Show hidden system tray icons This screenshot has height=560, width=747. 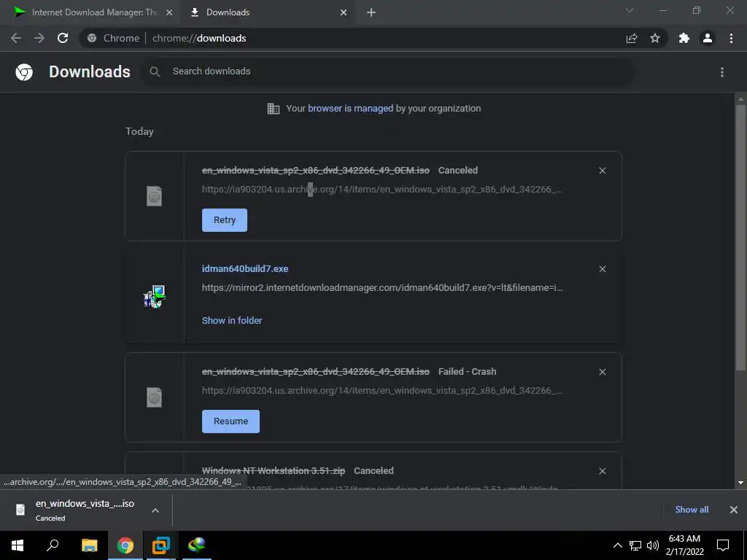click(617, 545)
